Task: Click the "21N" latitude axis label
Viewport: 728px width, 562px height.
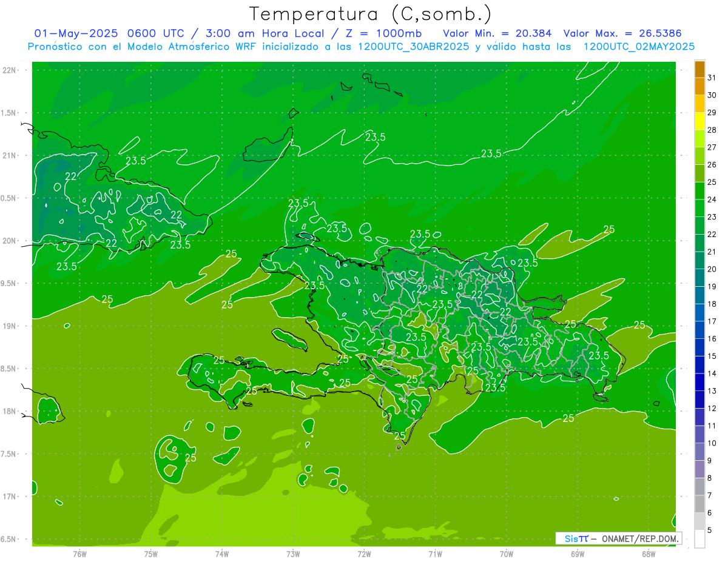Action: [x=10, y=155]
